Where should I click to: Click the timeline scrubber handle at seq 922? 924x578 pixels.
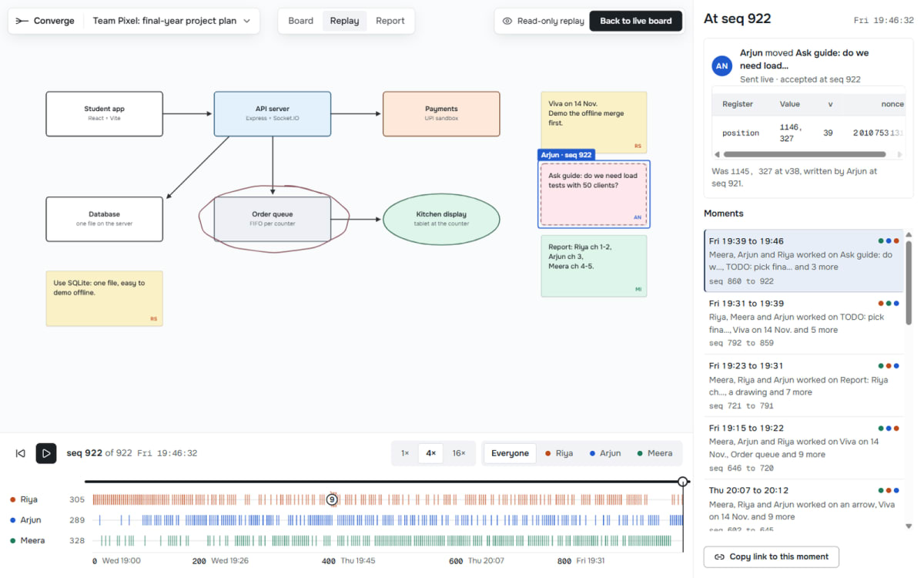pos(683,482)
